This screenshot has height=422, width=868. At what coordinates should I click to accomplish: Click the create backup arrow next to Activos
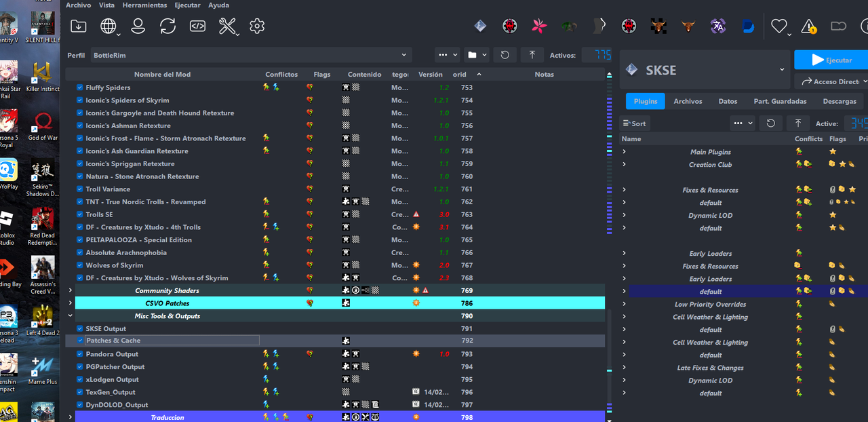[x=532, y=56]
